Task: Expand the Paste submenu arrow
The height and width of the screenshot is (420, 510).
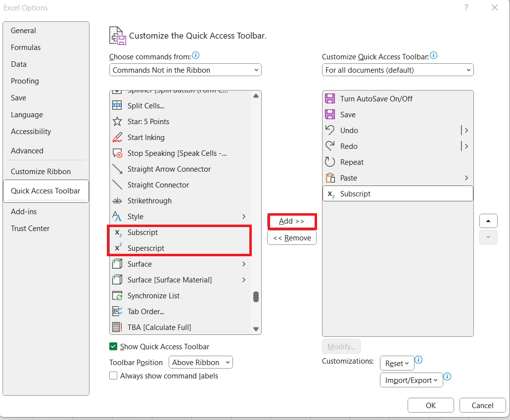Action: click(x=466, y=178)
